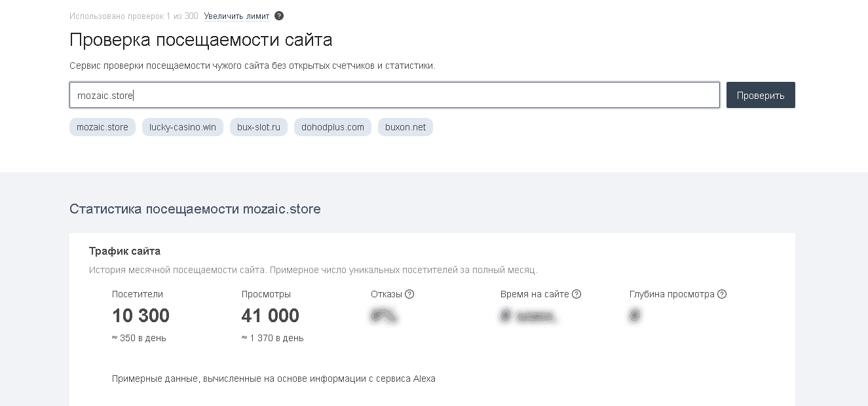
Task: Click the Статистика посещаемости mozaic.store heading
Action: (195, 209)
